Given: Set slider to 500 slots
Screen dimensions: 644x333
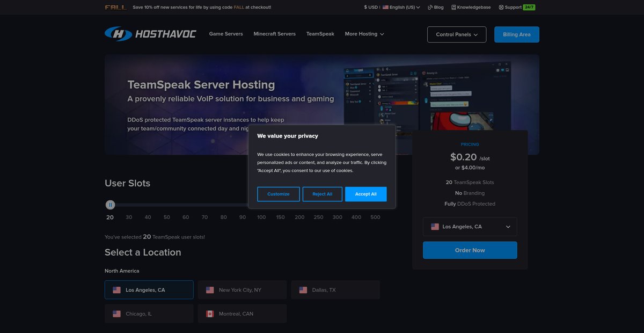Looking at the screenshot, I should tap(375, 217).
